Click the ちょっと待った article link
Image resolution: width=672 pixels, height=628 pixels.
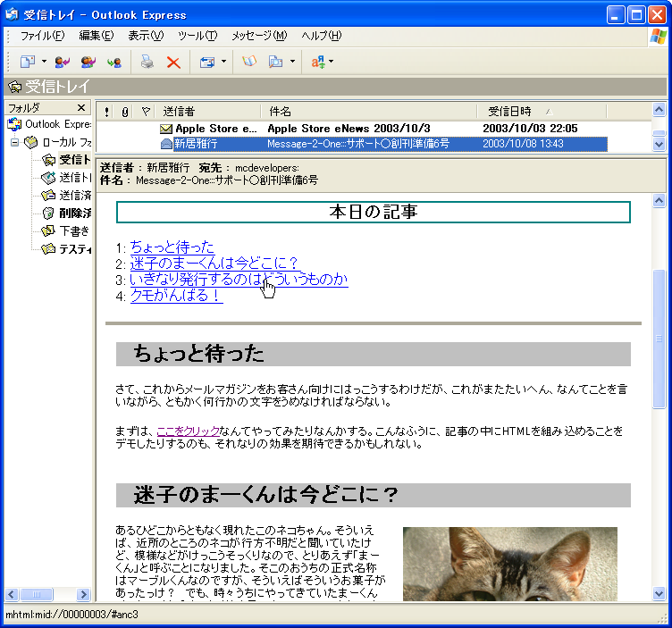pos(172,247)
